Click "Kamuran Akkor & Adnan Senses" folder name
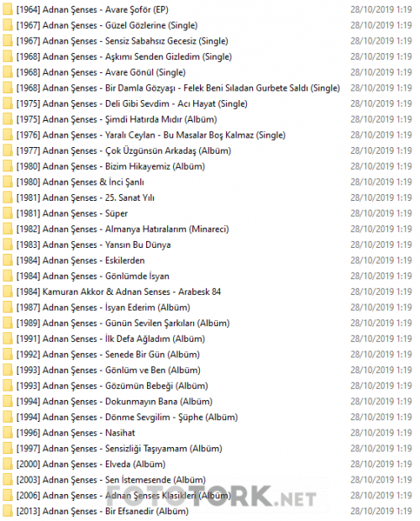 pyautogui.click(x=106, y=292)
